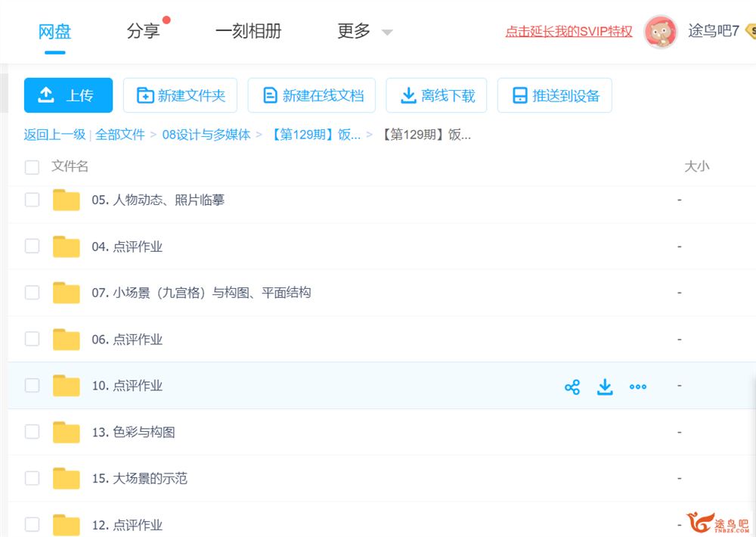Click folder icon of 04. 点评作业
756x537 pixels.
coord(67,247)
